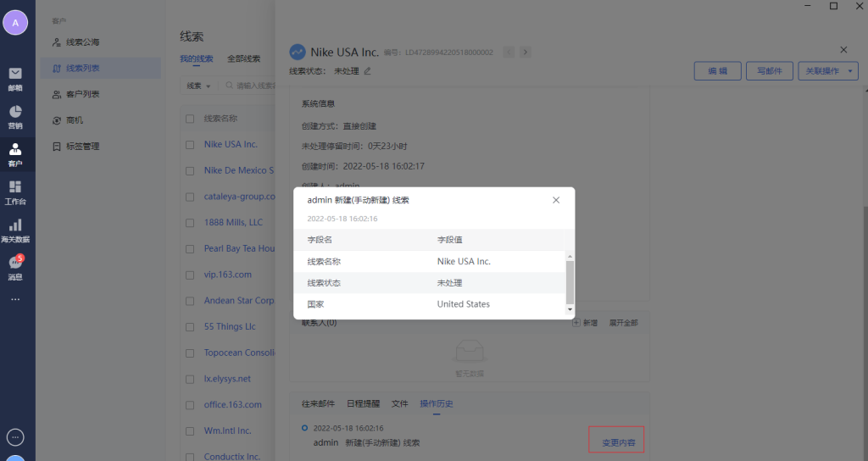Image resolution: width=868 pixels, height=461 pixels.
Task: Click the 编辑 button
Action: pyautogui.click(x=717, y=71)
